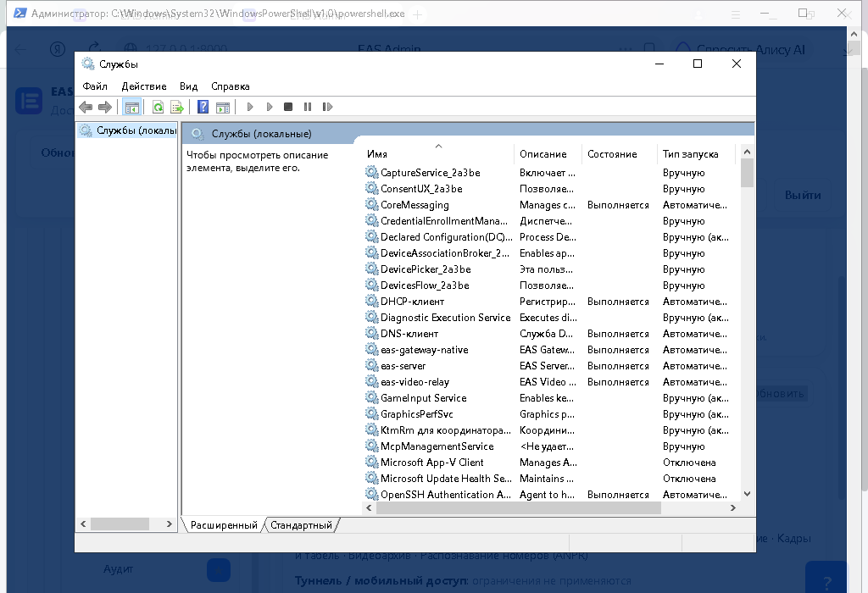Image resolution: width=868 pixels, height=593 pixels.
Task: Click the Back arrow in Services toolbar
Action: click(86, 107)
